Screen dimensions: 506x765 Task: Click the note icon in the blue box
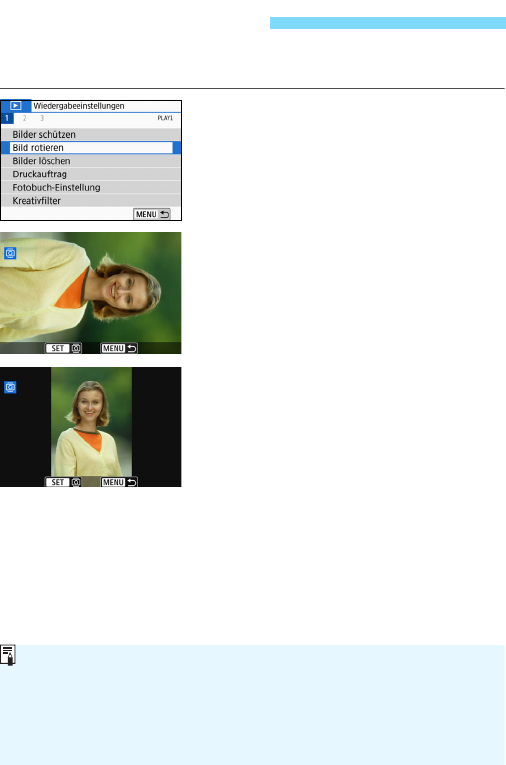pos(8,655)
